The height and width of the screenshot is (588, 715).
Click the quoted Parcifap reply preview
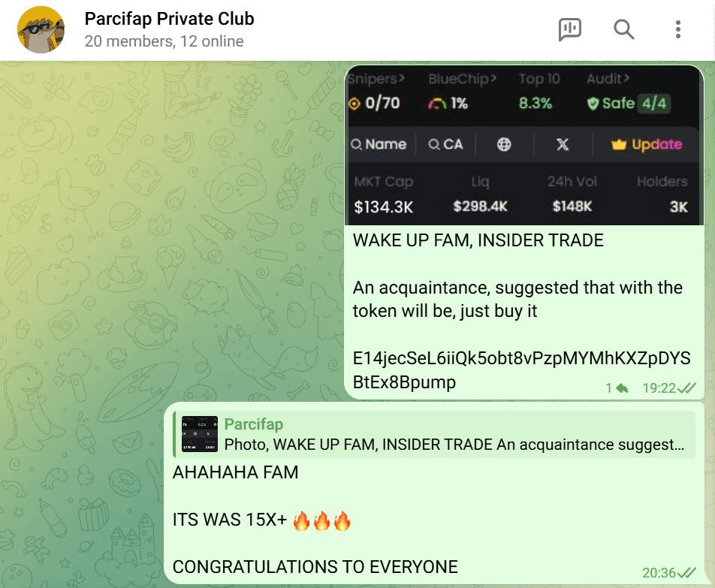(x=434, y=434)
